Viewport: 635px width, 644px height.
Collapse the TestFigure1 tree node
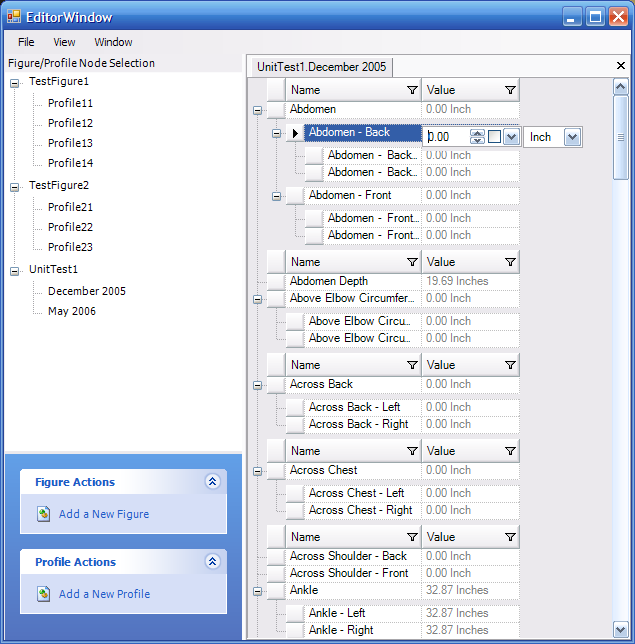(x=14, y=83)
